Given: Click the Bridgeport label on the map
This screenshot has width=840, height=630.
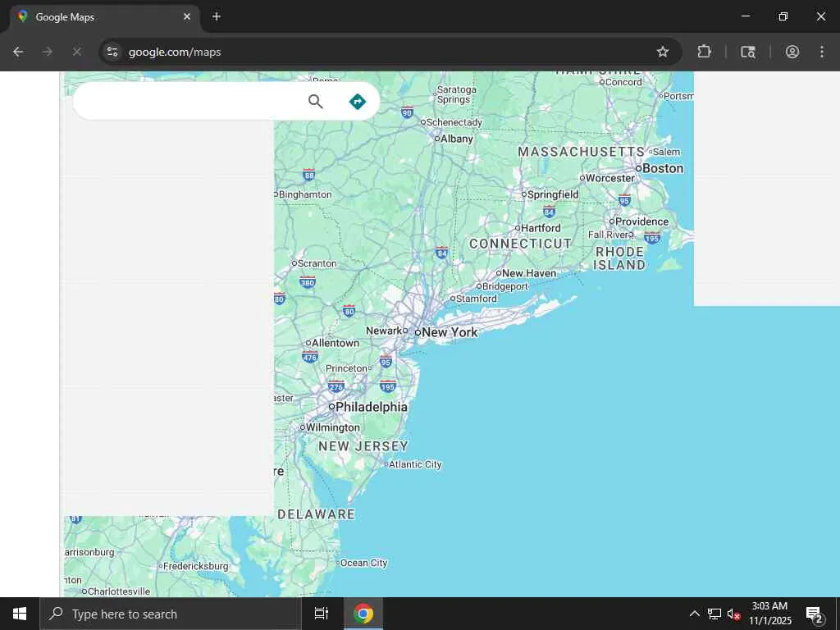Looking at the screenshot, I should pyautogui.click(x=505, y=286).
